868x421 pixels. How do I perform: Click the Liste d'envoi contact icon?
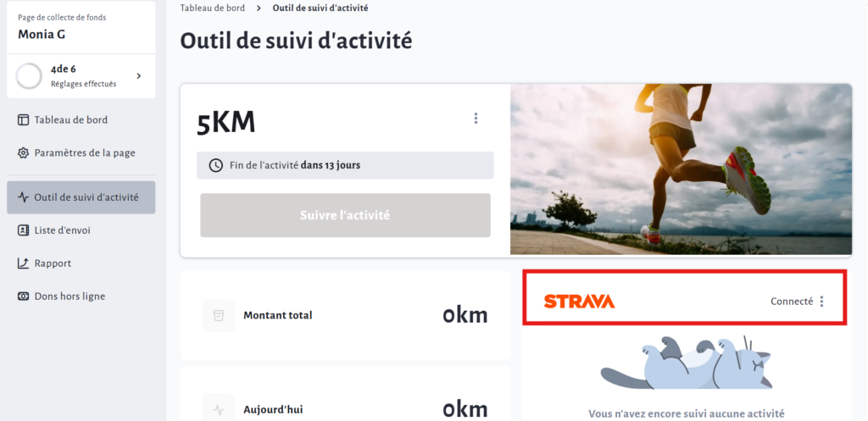click(x=23, y=230)
